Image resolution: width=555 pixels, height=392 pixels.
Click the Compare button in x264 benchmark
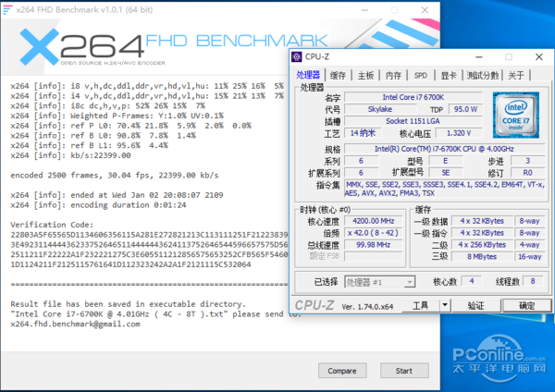pyautogui.click(x=342, y=371)
